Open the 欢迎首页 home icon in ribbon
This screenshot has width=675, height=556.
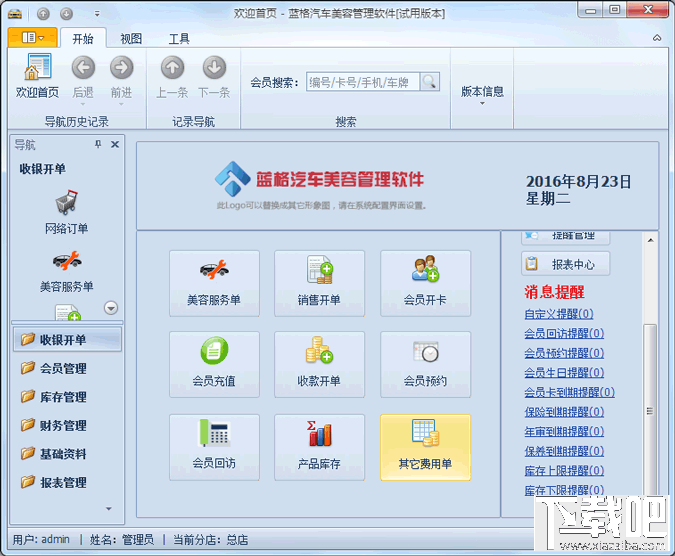(x=37, y=76)
